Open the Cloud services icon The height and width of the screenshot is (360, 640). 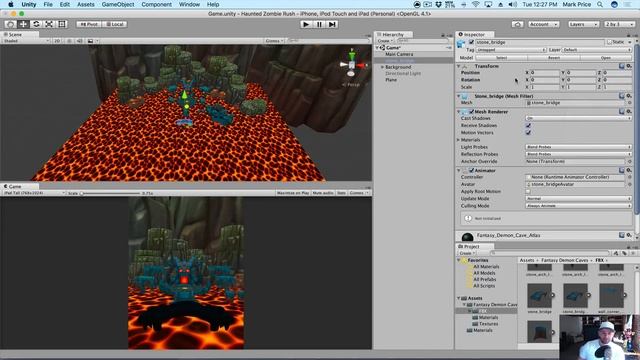coord(518,24)
